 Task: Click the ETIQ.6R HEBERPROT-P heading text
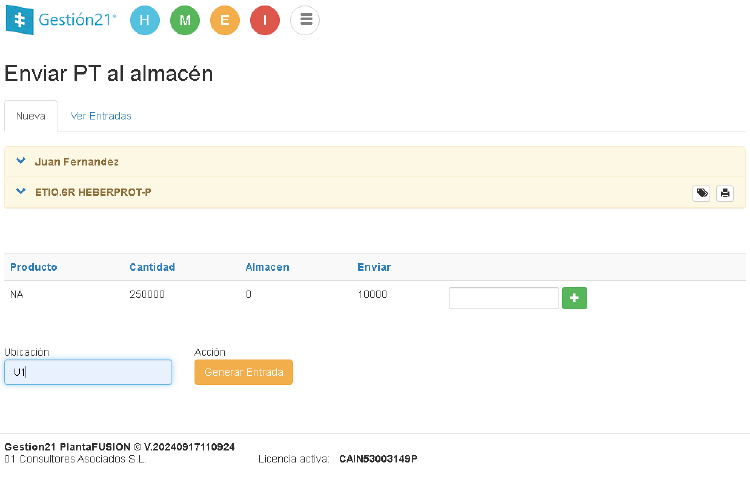click(93, 192)
